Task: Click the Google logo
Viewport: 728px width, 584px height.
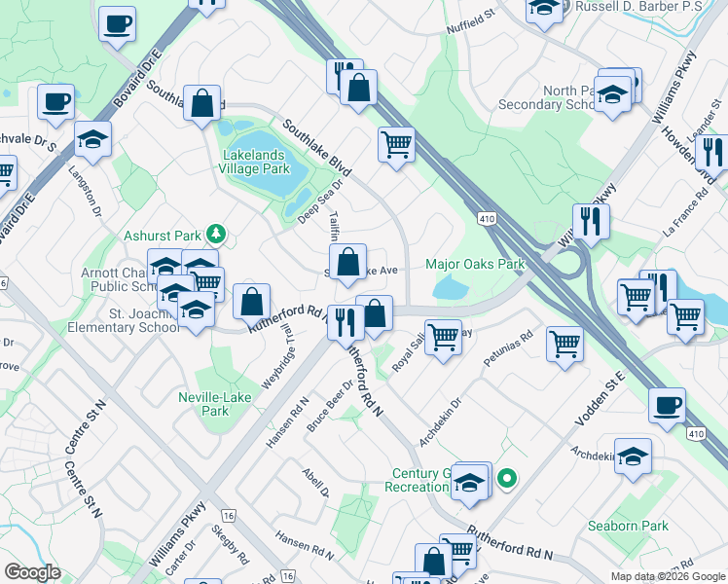Action: (32, 572)
